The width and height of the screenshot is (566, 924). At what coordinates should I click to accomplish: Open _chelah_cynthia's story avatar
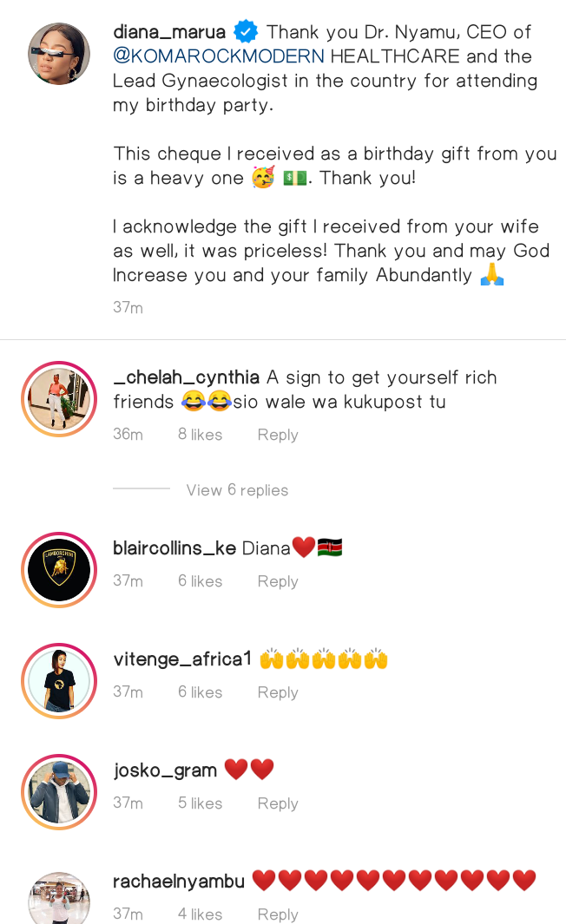[x=59, y=399]
